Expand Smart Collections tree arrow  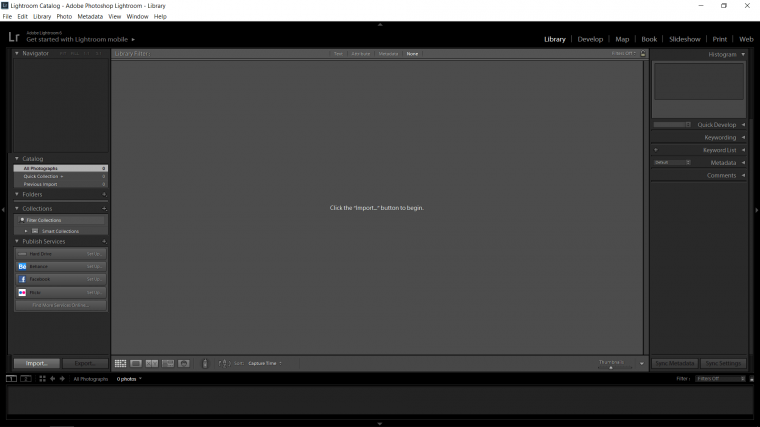(x=26, y=231)
